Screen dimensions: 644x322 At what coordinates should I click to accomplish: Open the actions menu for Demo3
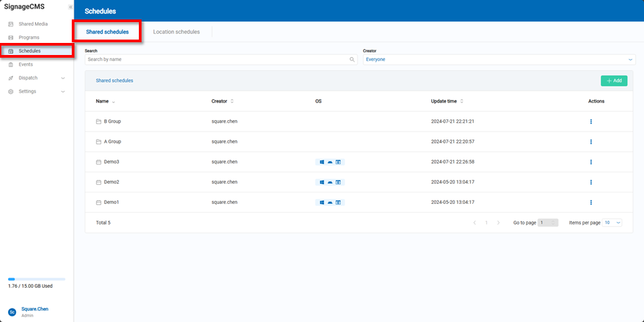pos(590,162)
